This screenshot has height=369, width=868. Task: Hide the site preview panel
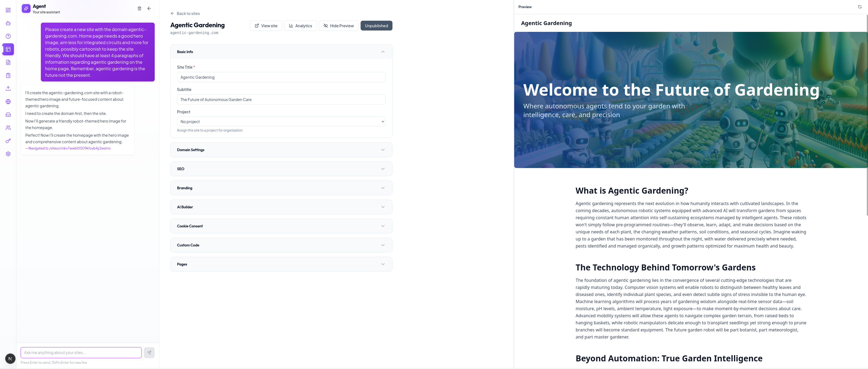click(x=338, y=26)
